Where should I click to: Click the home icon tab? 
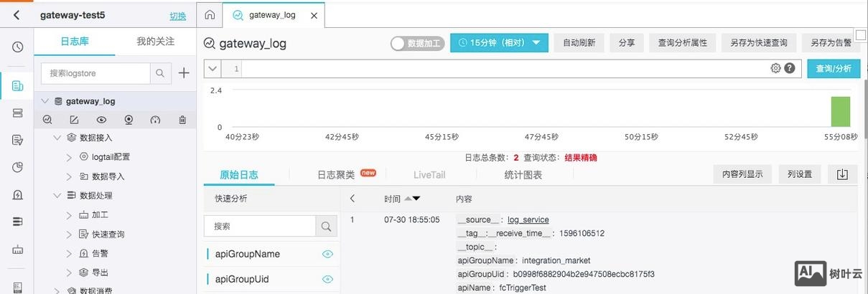[x=210, y=15]
